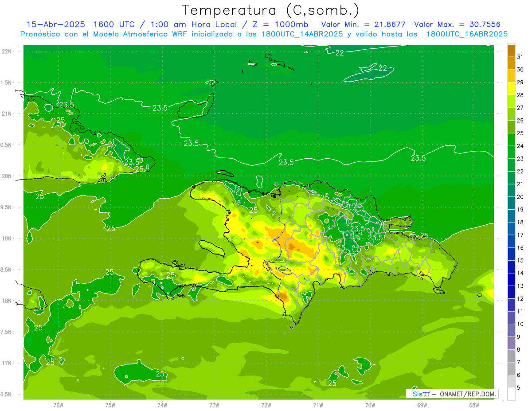Click the "68W" longitude axis label

coord(474,405)
